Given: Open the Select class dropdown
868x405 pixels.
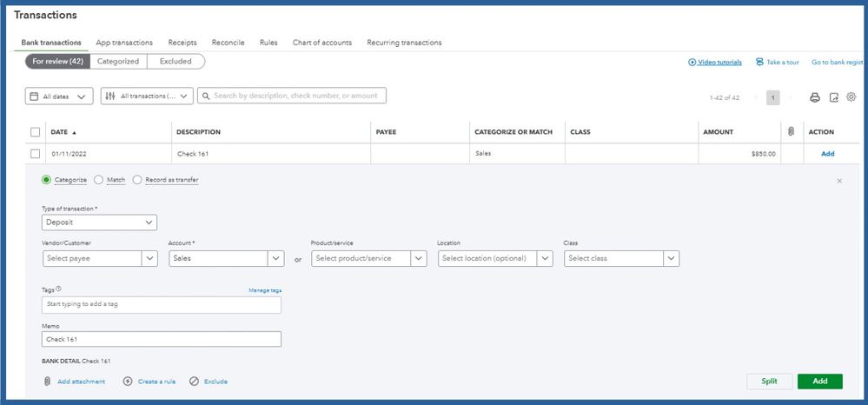Looking at the screenshot, I should click(x=621, y=259).
